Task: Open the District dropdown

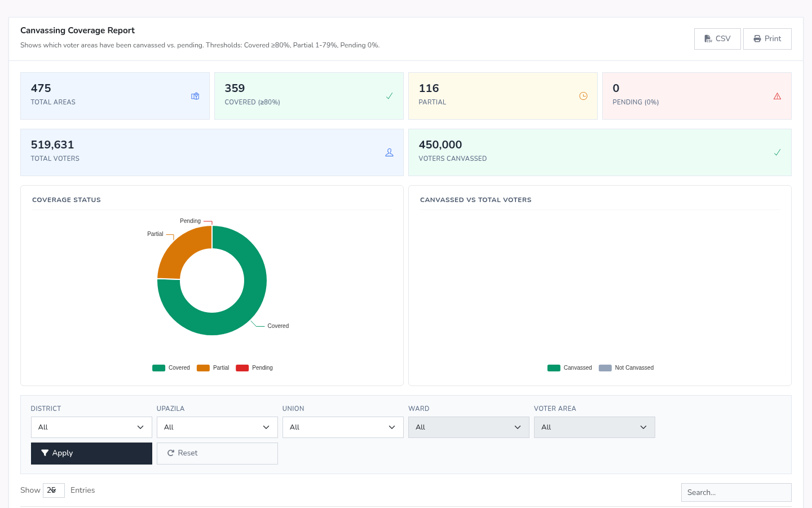Action: pyautogui.click(x=91, y=427)
